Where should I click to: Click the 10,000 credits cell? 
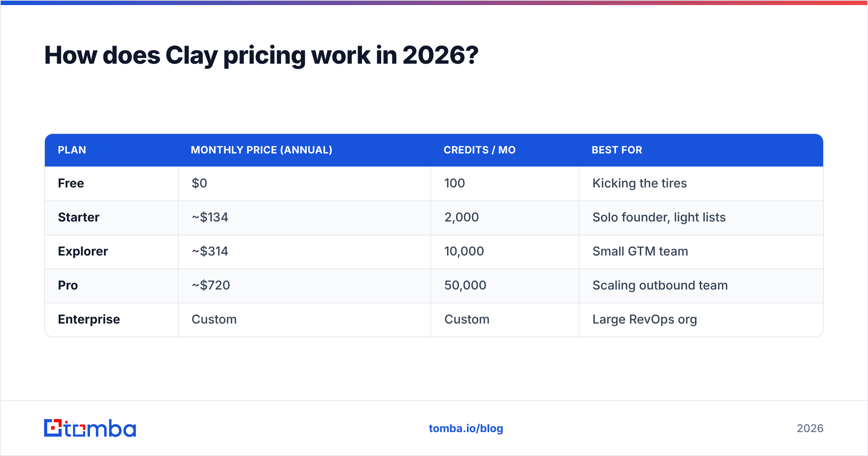click(x=505, y=252)
